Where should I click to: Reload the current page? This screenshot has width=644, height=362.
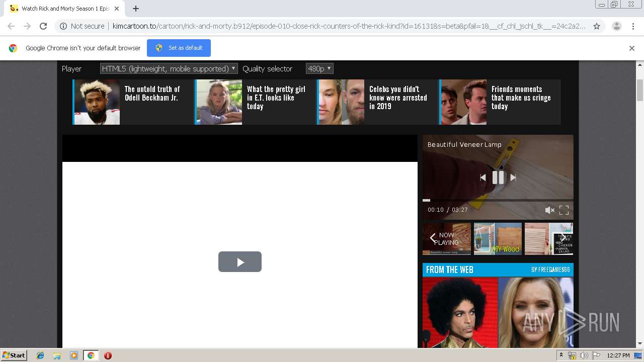pyautogui.click(x=43, y=26)
